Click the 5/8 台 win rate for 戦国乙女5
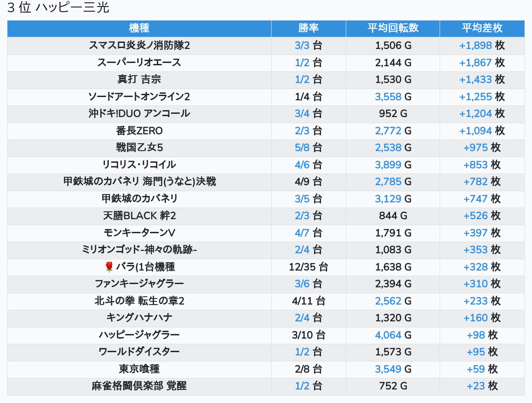 tap(308, 147)
